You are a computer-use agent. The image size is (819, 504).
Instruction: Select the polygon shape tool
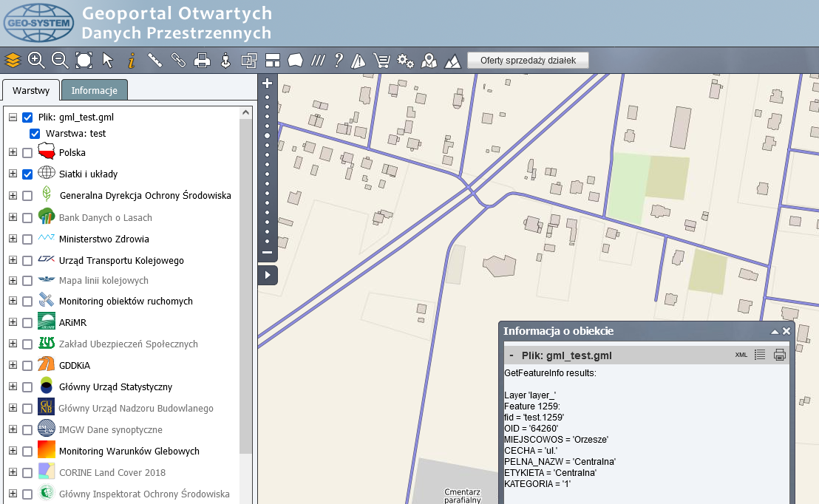(295, 61)
